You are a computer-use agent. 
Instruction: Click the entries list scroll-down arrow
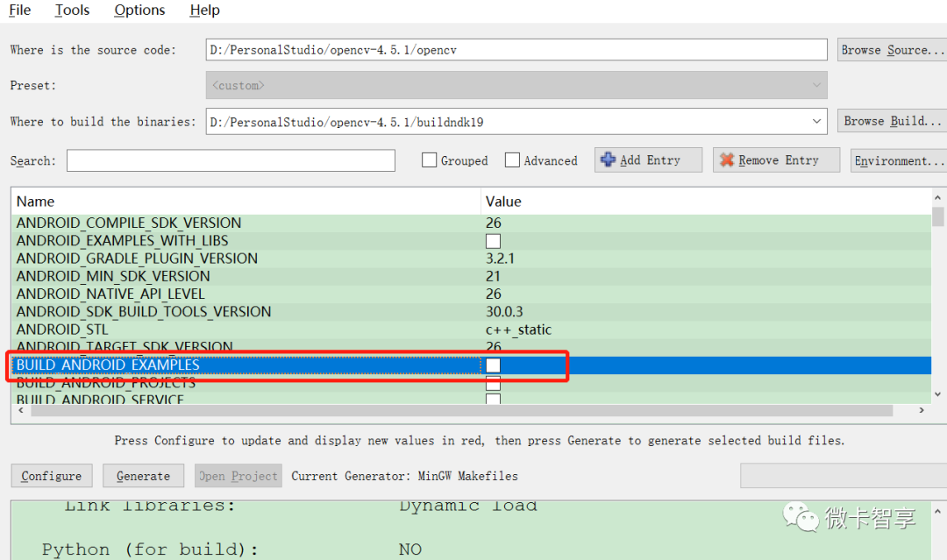click(x=937, y=394)
